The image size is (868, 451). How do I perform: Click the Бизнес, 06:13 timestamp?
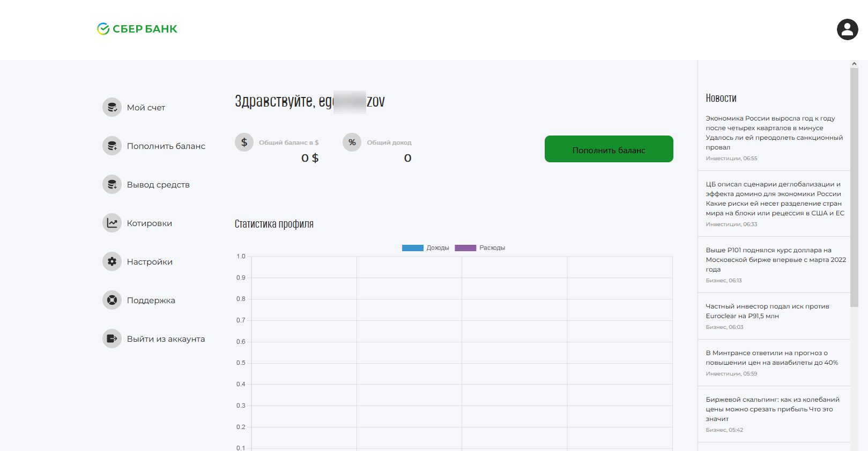click(x=724, y=281)
